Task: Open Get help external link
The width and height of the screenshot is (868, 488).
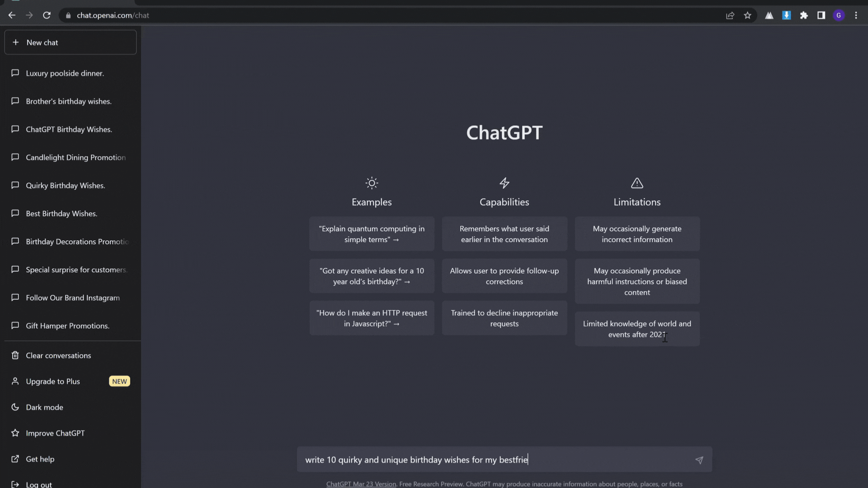Action: point(40,459)
